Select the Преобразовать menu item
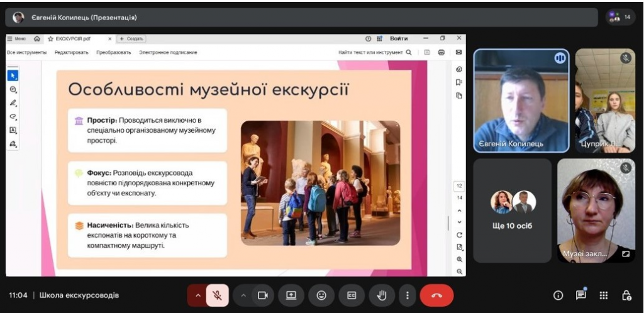This screenshot has height=313, width=644. tap(113, 53)
